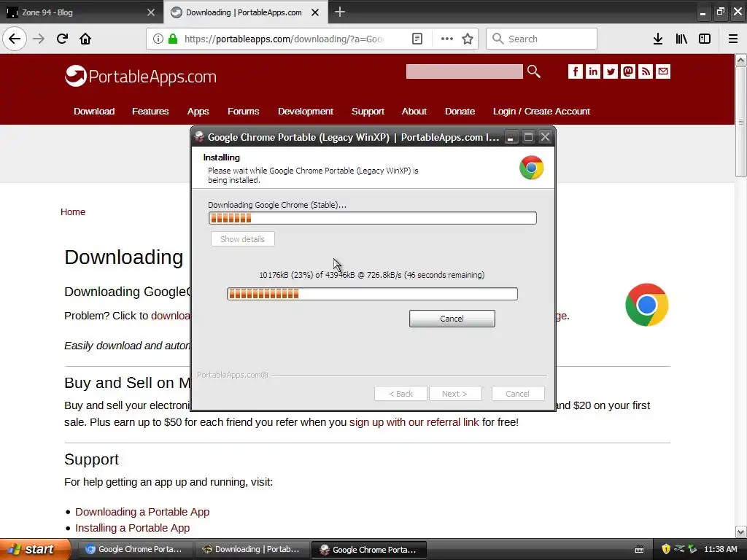Open the Download menu on site
Screen dimensions: 747x560
94,111
